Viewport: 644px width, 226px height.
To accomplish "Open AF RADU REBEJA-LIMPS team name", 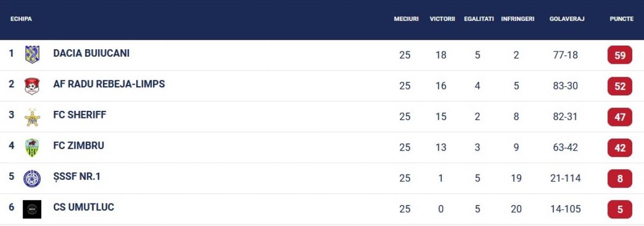I will 109,84.
